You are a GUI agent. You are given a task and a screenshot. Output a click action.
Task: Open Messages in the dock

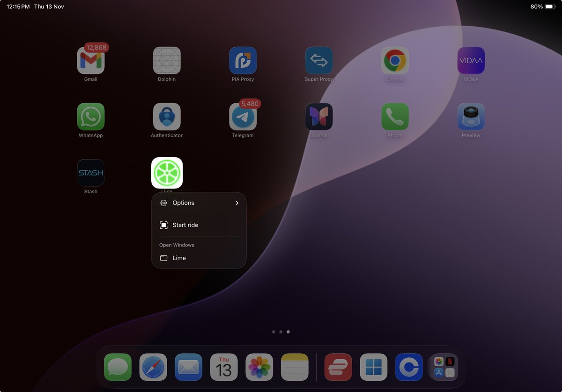click(x=118, y=367)
